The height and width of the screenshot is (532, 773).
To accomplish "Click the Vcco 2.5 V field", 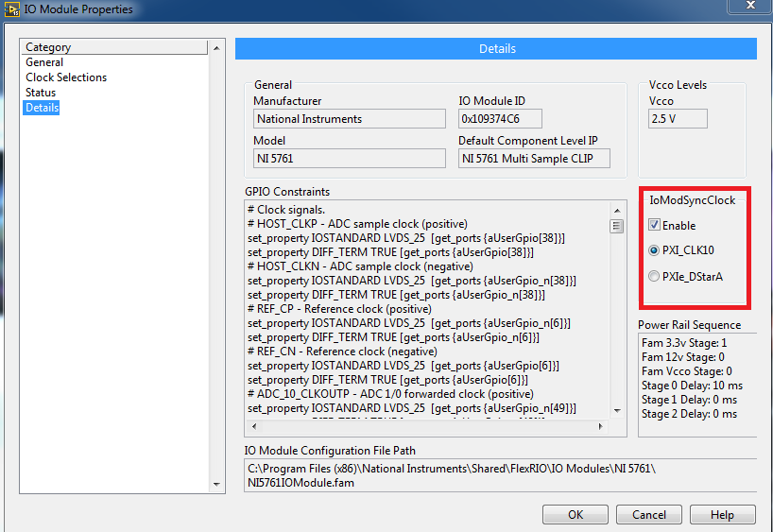I will (x=678, y=119).
